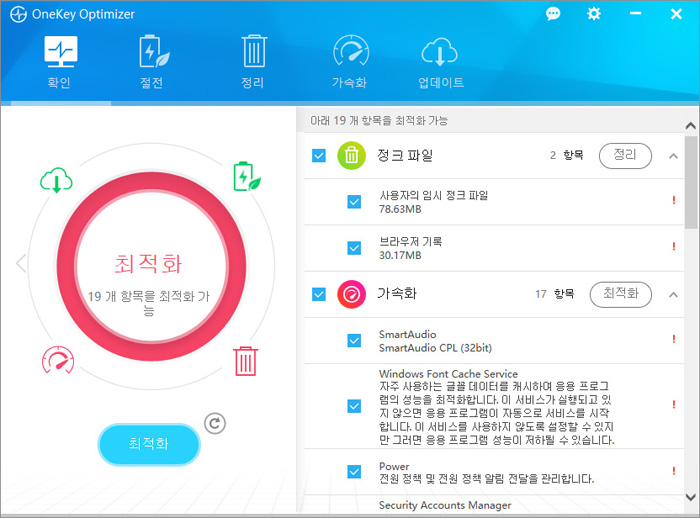The width and height of the screenshot is (700, 518).
Task: Click the 30.17MB size text
Action: [400, 255]
